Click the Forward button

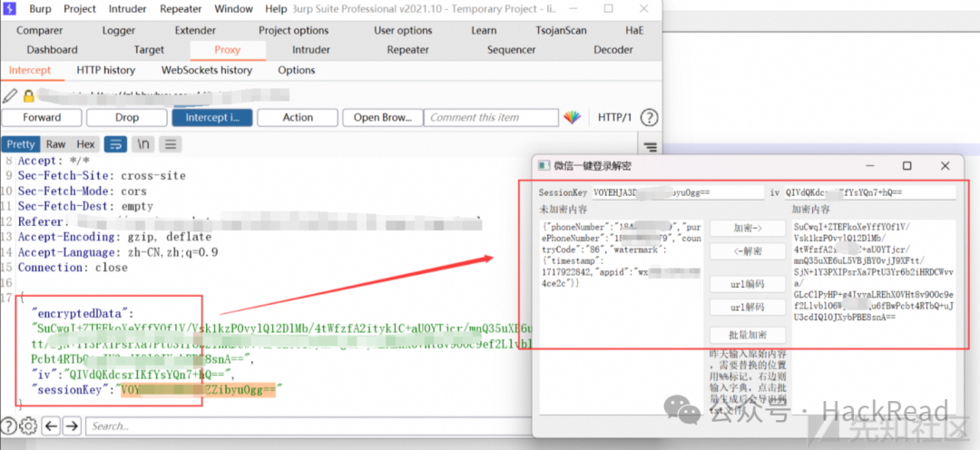(x=42, y=118)
